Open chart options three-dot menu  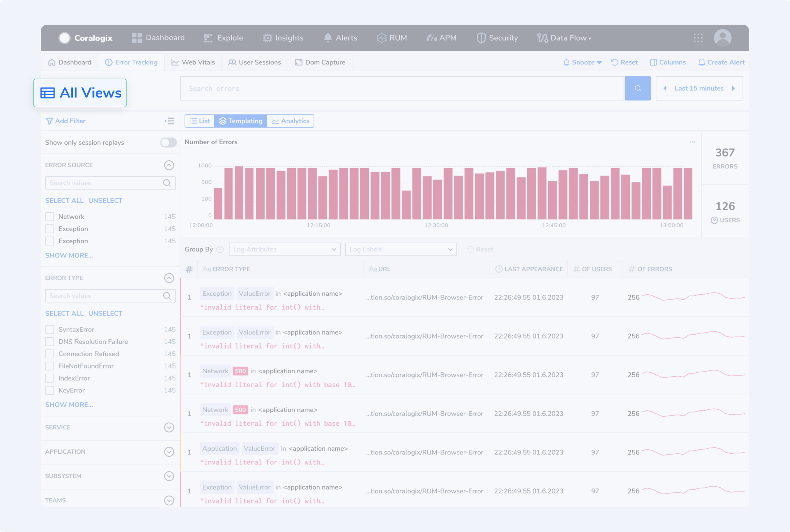tap(692, 142)
